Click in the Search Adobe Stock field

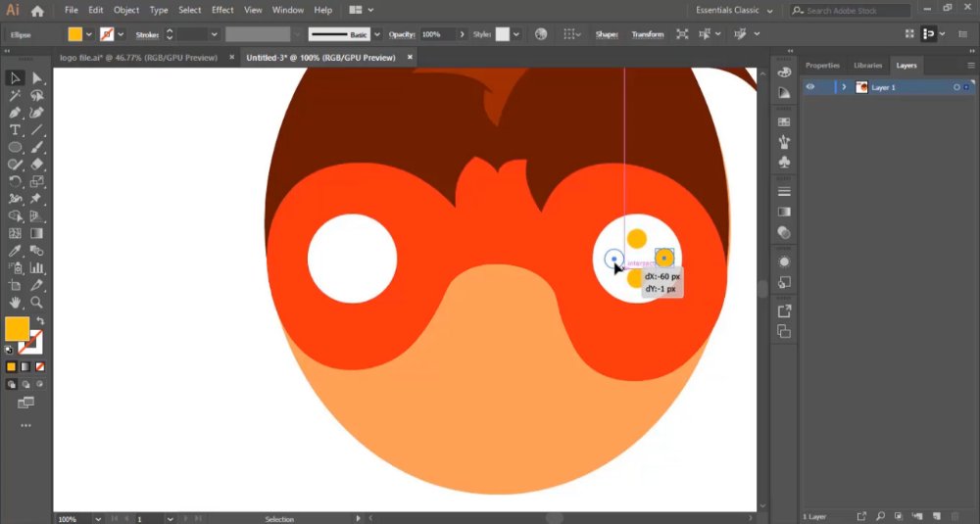point(850,11)
